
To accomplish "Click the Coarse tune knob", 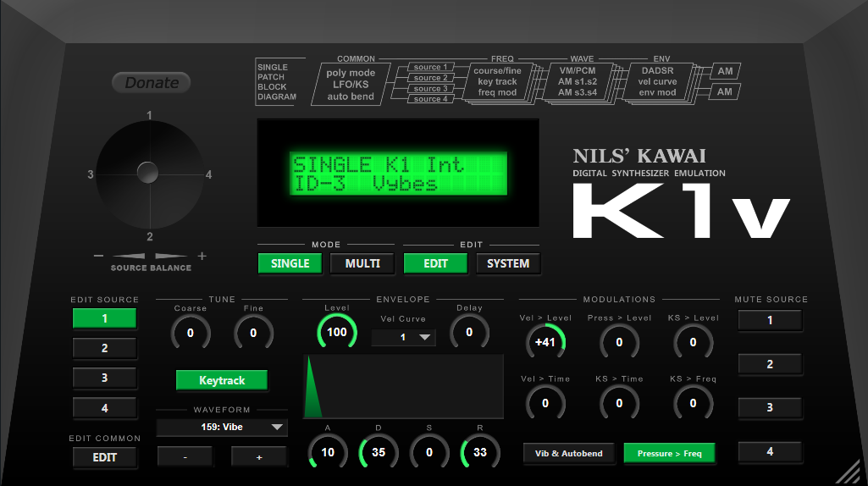I will [190, 333].
